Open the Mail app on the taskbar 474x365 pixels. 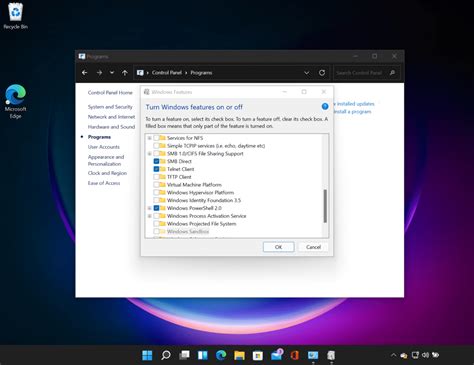(276, 355)
